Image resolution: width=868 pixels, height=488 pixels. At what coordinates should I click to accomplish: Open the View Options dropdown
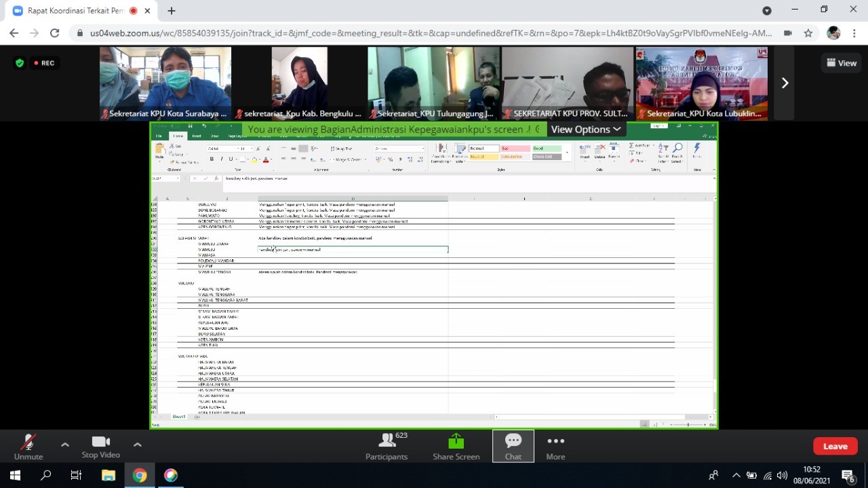(x=585, y=129)
